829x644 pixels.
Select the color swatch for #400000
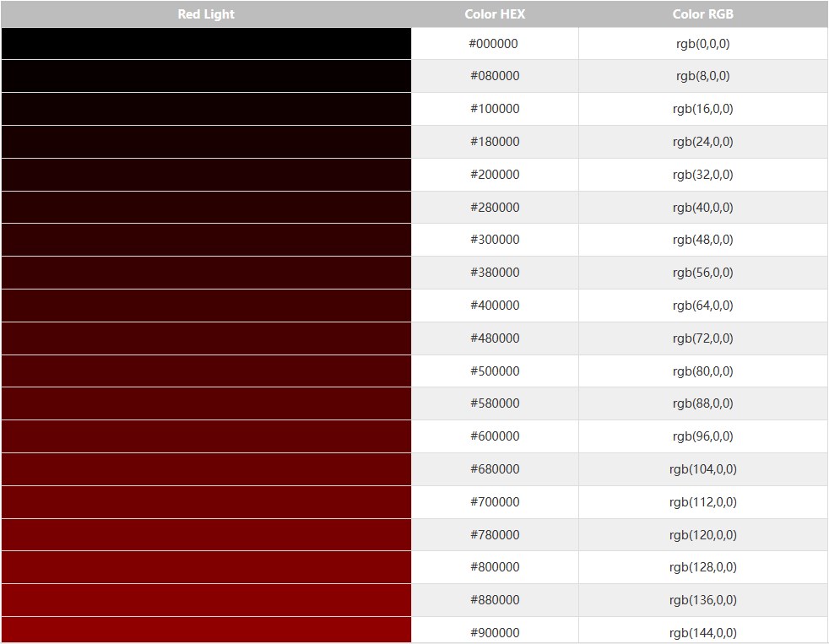point(206,306)
